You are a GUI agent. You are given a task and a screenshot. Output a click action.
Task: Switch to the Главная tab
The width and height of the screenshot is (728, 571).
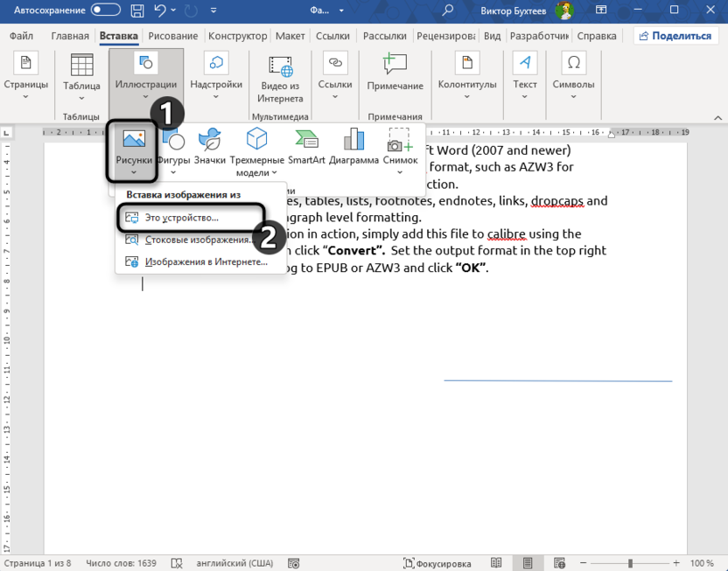[x=70, y=37]
